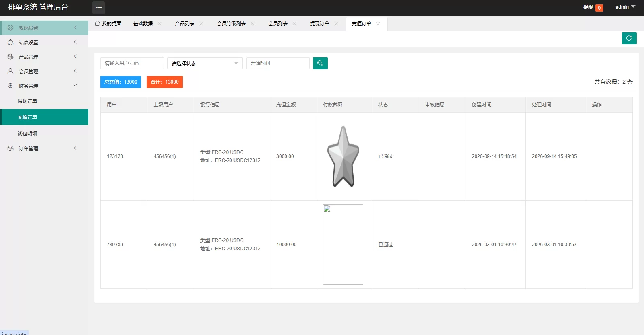Open 提现订单 in the sidebar
The image size is (644, 335).
pyautogui.click(x=44, y=101)
